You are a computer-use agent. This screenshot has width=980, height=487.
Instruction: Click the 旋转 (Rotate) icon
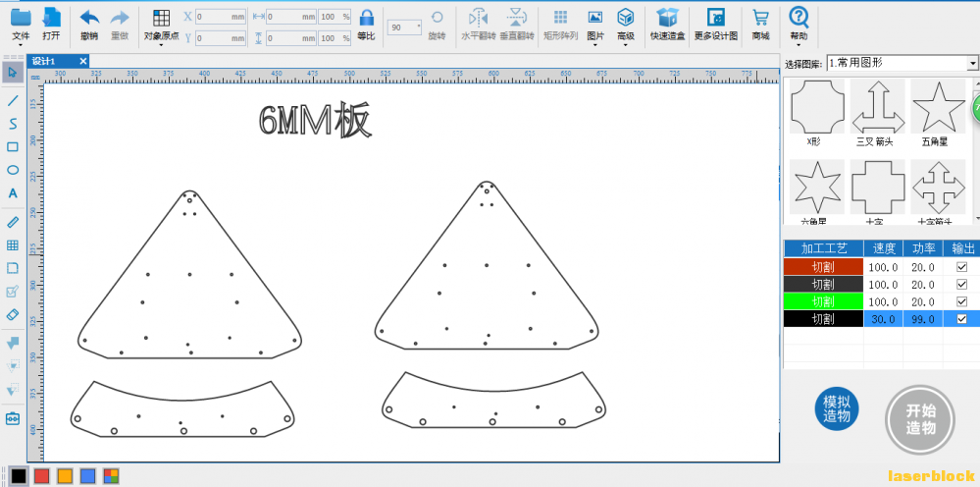coord(438,18)
